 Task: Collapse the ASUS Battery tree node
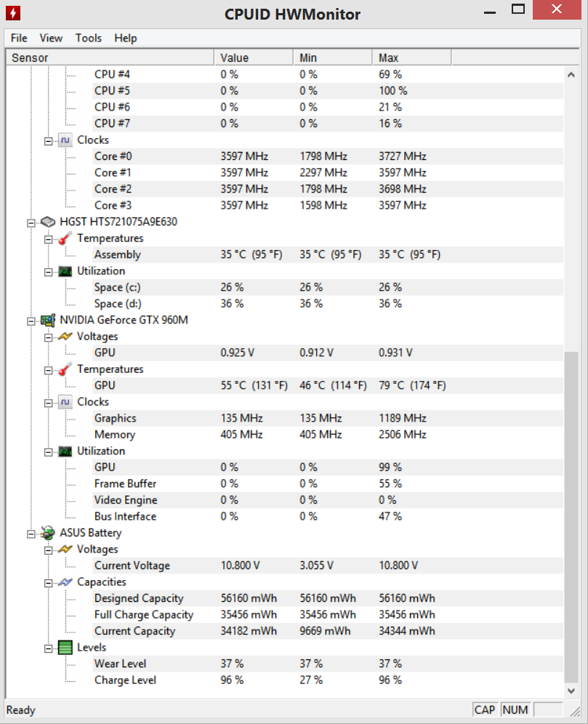point(31,534)
